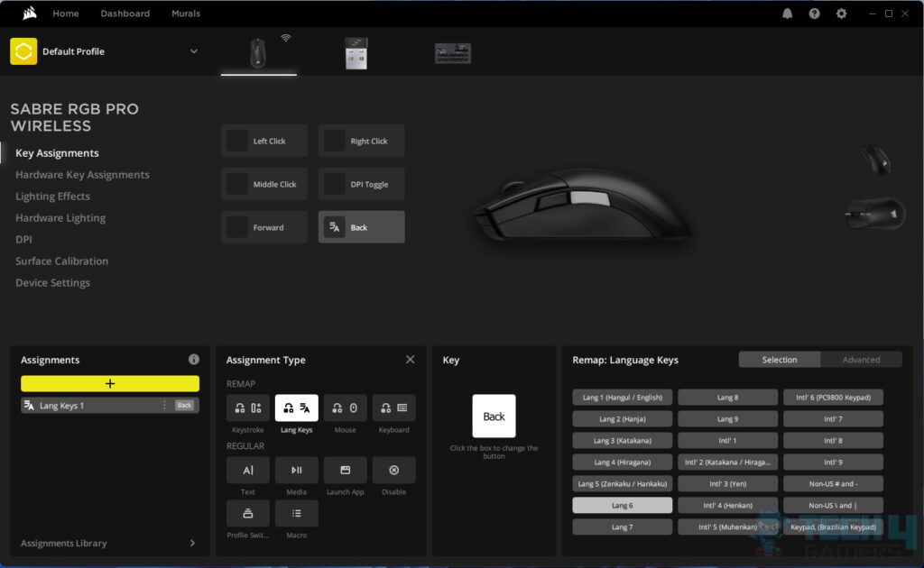Screen dimensions: 924x568
Task: Open Hardware Lighting in the sidebar
Action: [60, 217]
